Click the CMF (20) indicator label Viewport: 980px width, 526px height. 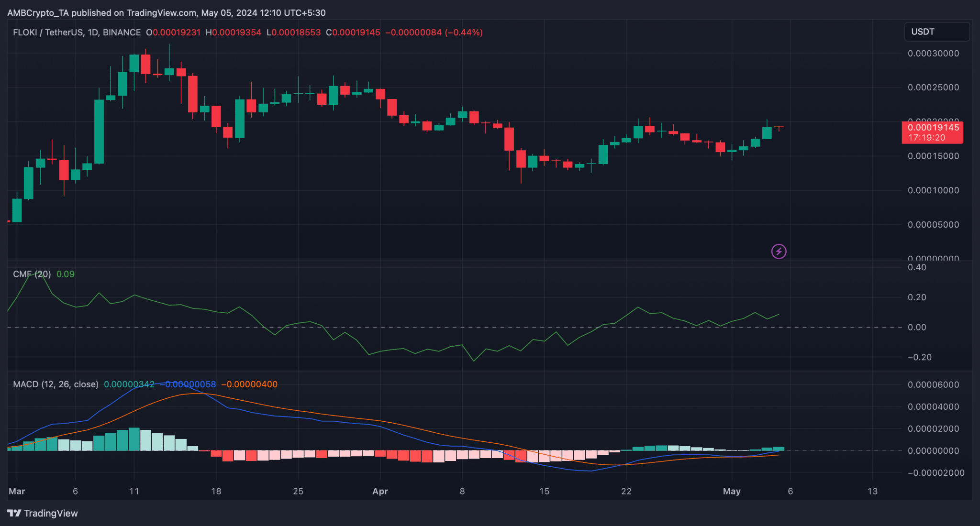(32, 274)
